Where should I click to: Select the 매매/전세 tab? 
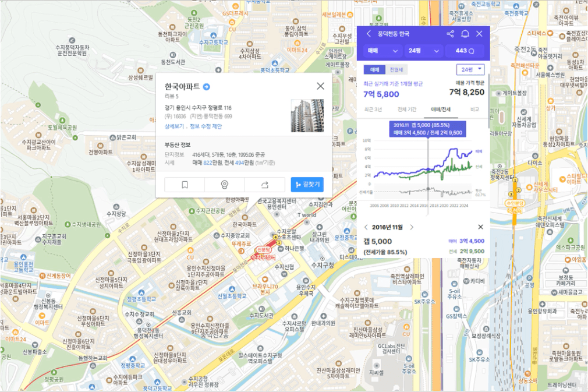441,110
